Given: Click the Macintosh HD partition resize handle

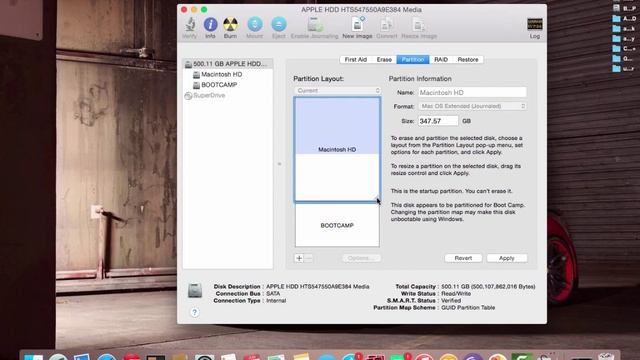Looking at the screenshot, I should pyautogui.click(x=377, y=199).
